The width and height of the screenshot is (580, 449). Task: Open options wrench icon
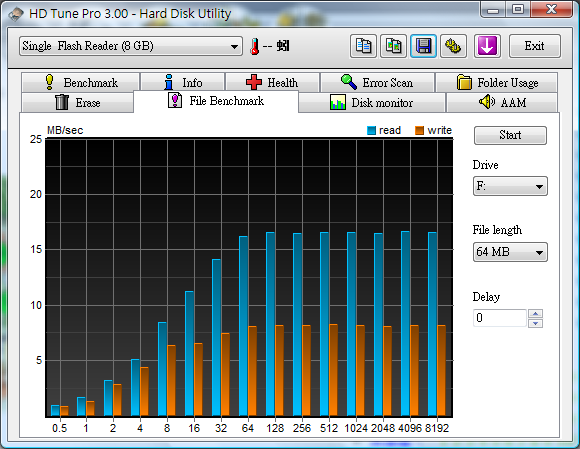(x=453, y=46)
